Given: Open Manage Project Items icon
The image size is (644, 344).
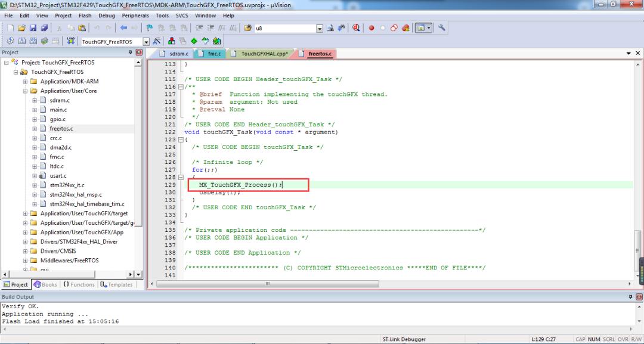Looking at the screenshot, I should coord(172,41).
